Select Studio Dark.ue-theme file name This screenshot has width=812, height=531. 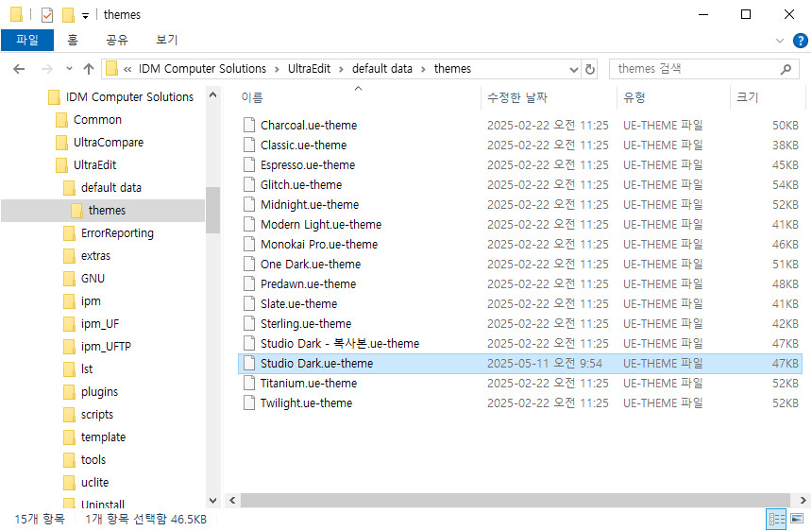click(316, 363)
